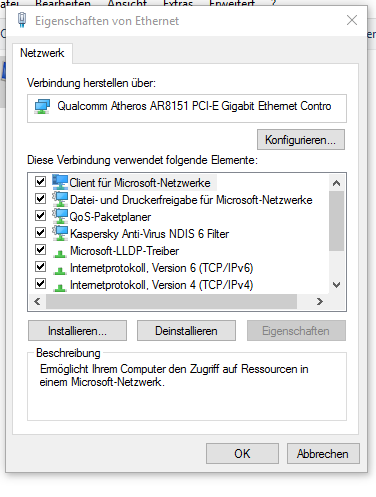Toggle the Kaspersky Anti-Virus NDIS 6 Filter checkbox
376x497 pixels.
click(x=41, y=233)
